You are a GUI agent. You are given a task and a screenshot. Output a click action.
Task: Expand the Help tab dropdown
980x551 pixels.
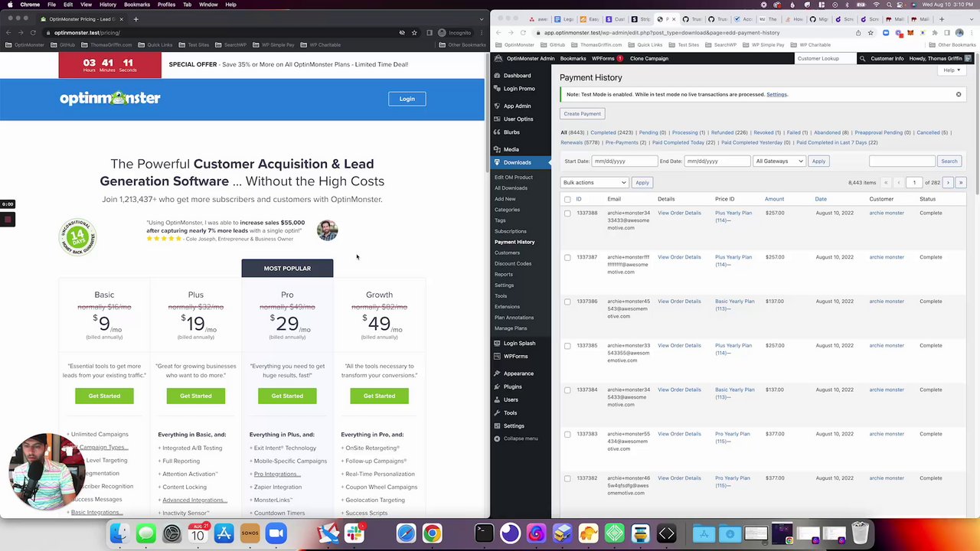[951, 70]
